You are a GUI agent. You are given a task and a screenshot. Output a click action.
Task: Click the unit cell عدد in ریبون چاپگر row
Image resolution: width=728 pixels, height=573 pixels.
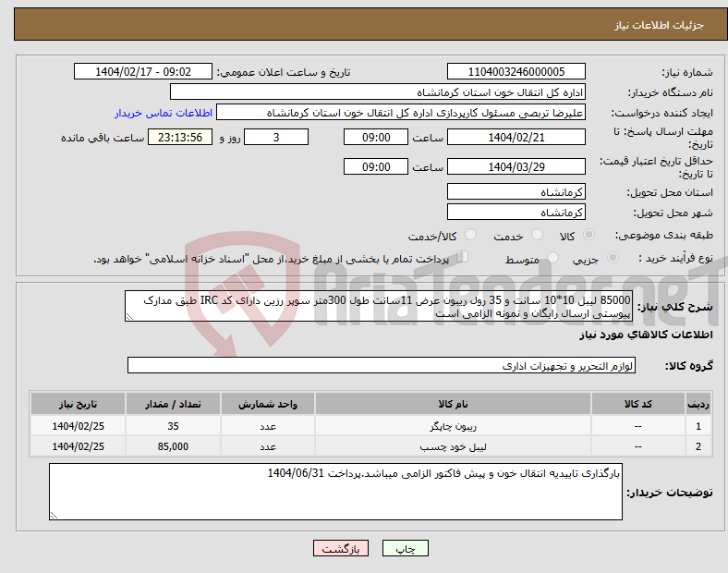(x=268, y=426)
